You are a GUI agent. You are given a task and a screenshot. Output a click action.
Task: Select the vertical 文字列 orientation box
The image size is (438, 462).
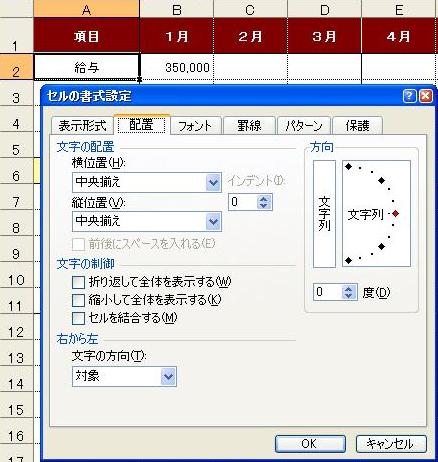point(324,214)
